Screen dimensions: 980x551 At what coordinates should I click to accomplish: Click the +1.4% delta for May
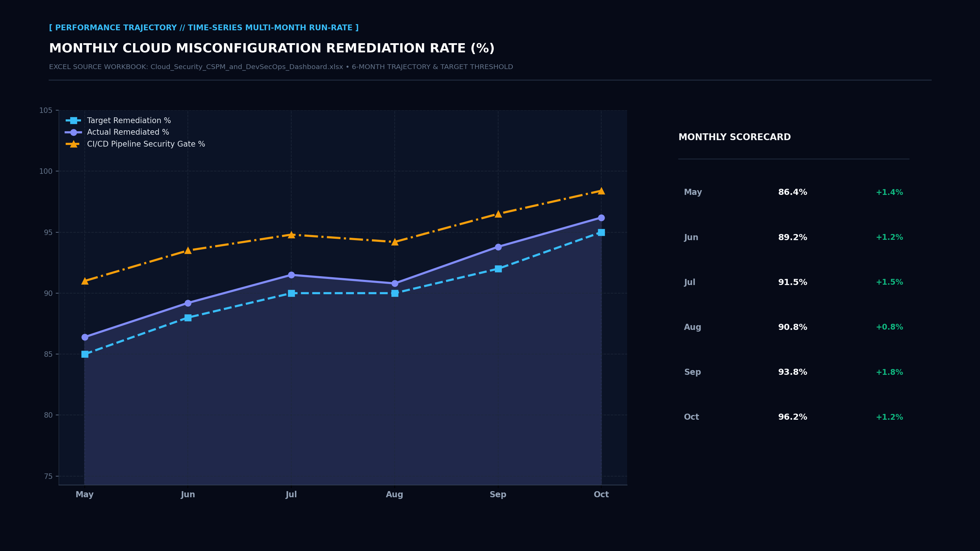click(x=889, y=193)
